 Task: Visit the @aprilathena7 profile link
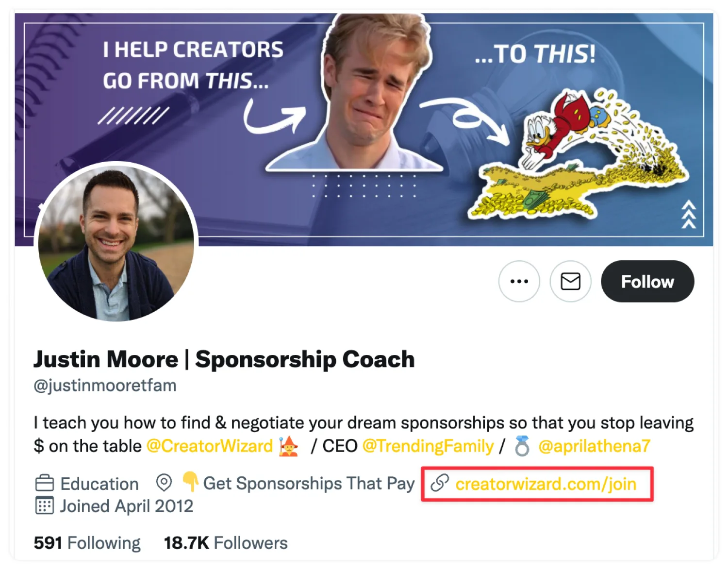click(594, 446)
